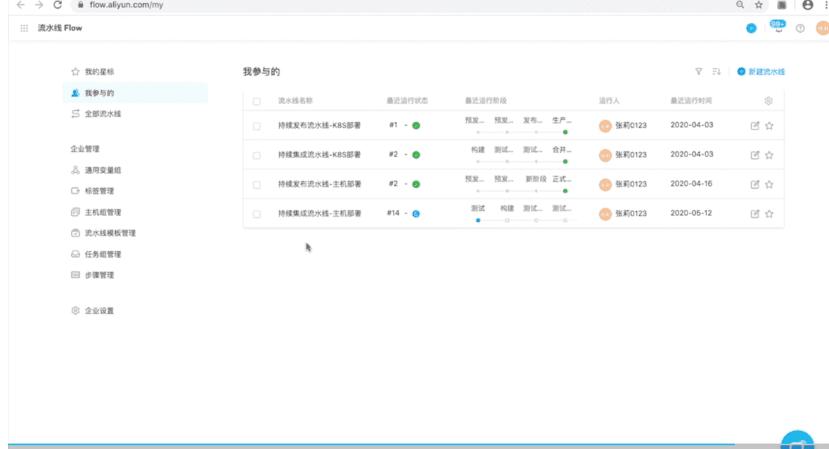Click the blue running status icon for run #14
The image size is (829, 449).
pyautogui.click(x=416, y=214)
